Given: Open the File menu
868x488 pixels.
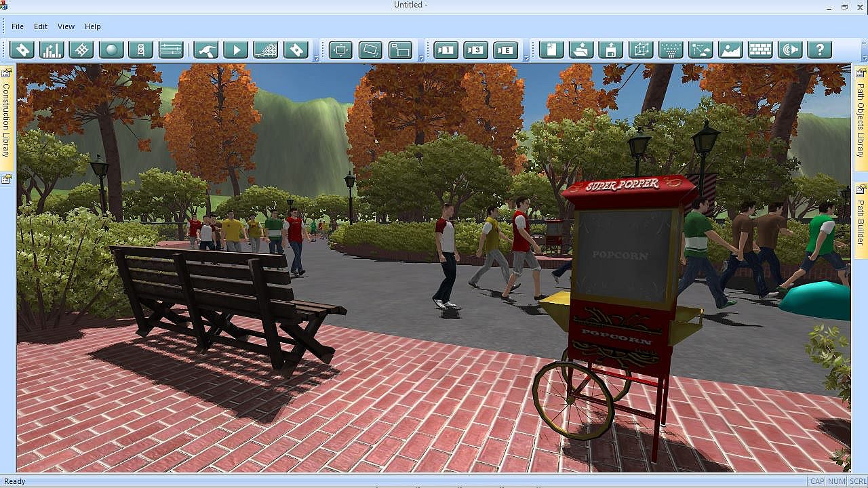Looking at the screenshot, I should click(x=18, y=26).
